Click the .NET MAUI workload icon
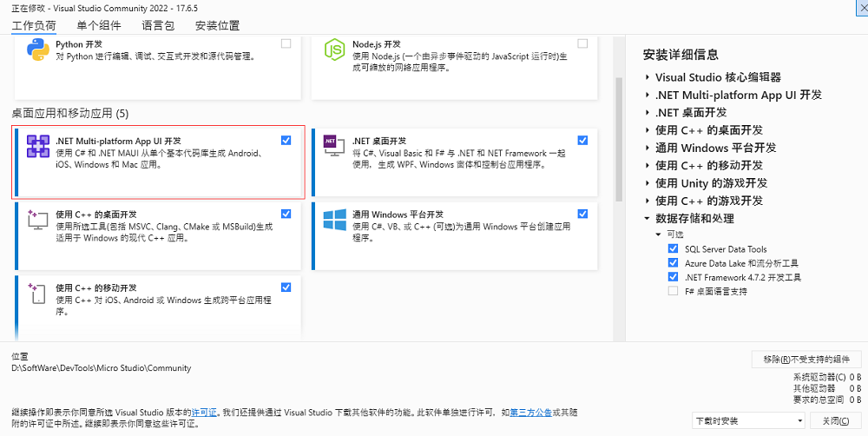The height and width of the screenshot is (436, 868). (38, 147)
